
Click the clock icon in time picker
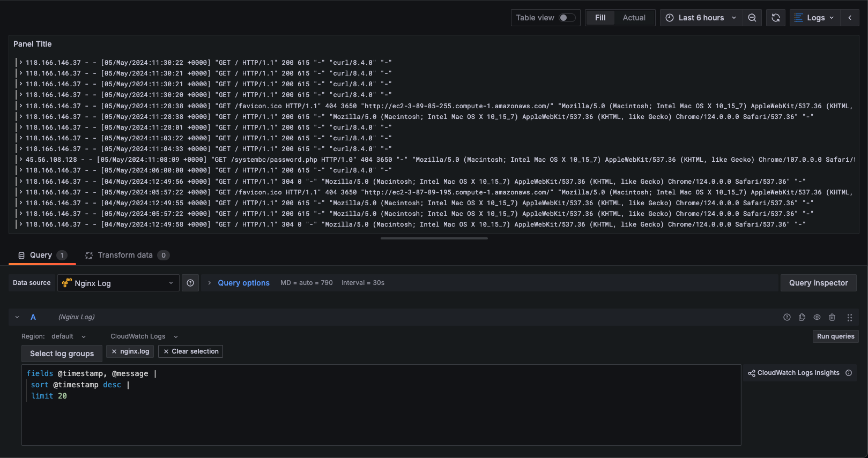coord(670,18)
